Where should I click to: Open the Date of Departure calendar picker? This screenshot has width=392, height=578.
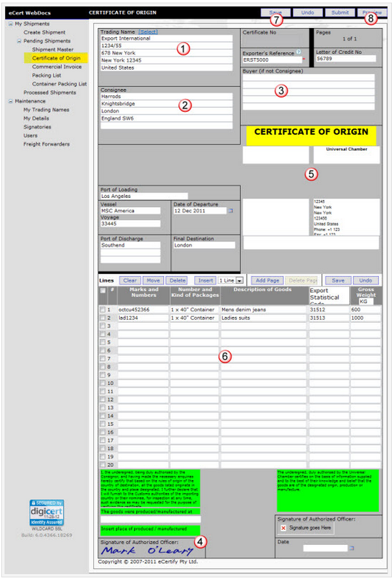point(230,211)
